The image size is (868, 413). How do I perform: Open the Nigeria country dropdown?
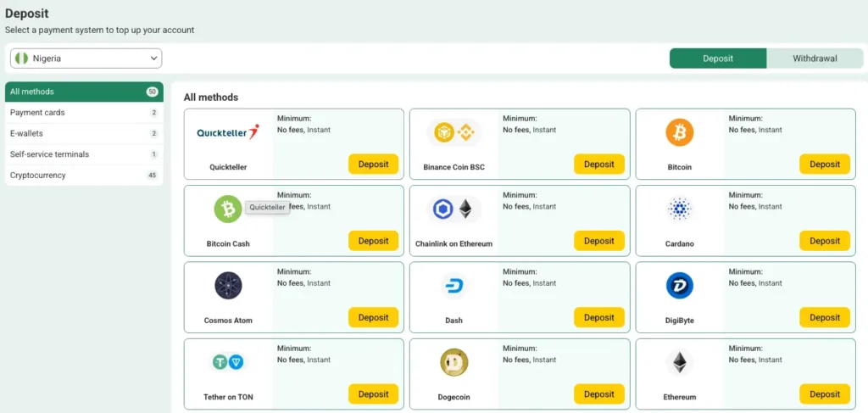click(86, 59)
